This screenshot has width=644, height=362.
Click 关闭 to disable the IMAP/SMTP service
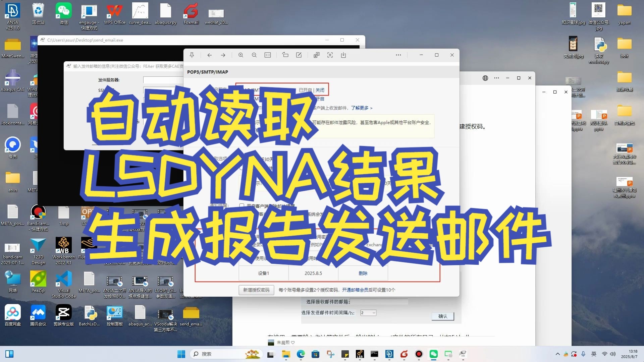(319, 90)
